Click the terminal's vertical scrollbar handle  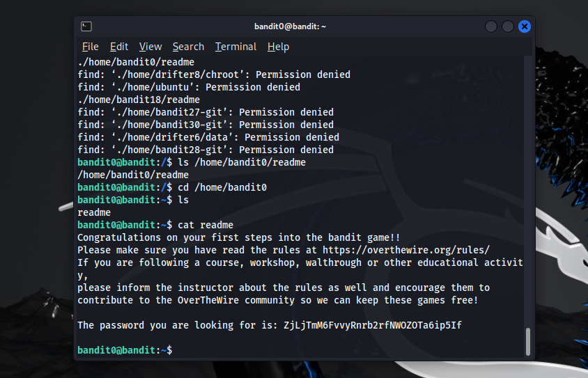(527, 341)
